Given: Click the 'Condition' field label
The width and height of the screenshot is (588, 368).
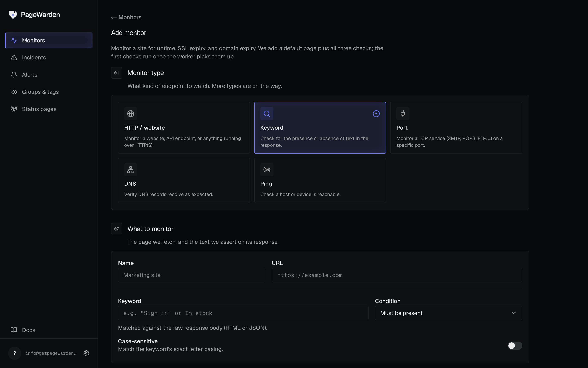Looking at the screenshot, I should (x=388, y=301).
